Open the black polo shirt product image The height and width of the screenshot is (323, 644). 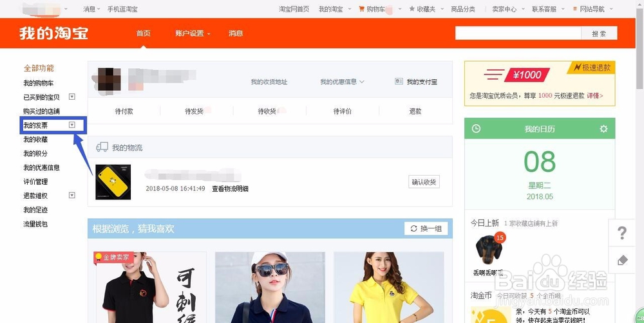(150, 288)
